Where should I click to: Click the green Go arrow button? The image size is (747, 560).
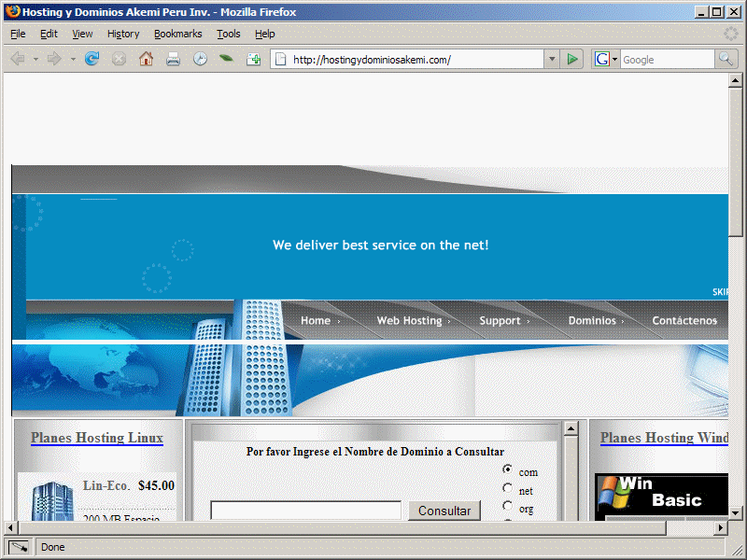point(572,59)
